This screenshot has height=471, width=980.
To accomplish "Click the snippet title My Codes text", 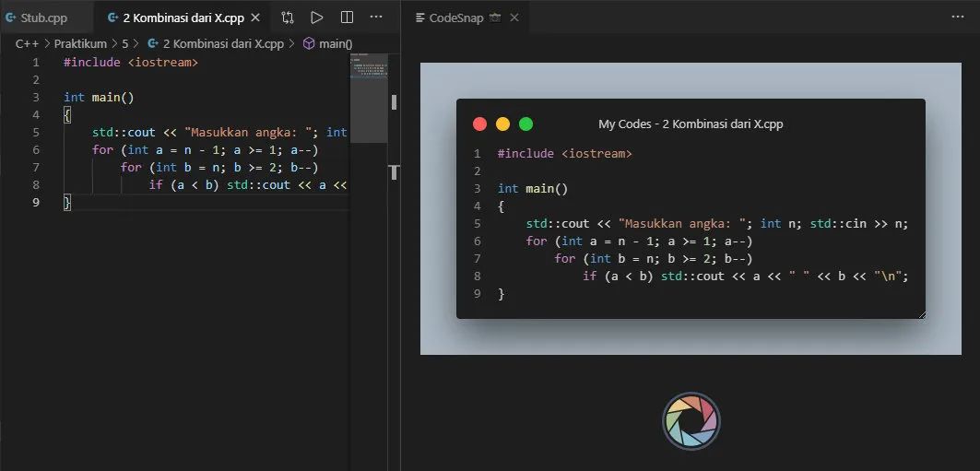I will pyautogui.click(x=624, y=124).
